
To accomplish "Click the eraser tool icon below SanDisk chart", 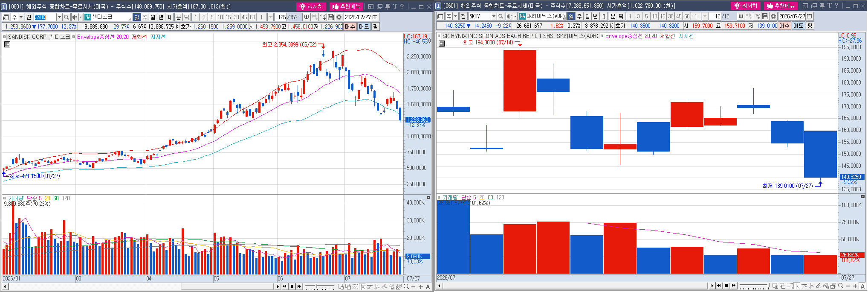I will [x=391, y=286].
